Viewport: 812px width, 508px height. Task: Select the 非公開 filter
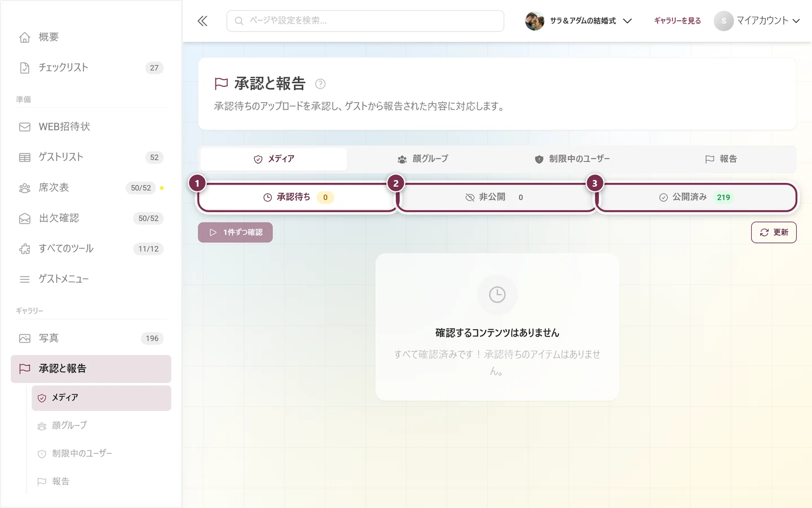point(497,198)
